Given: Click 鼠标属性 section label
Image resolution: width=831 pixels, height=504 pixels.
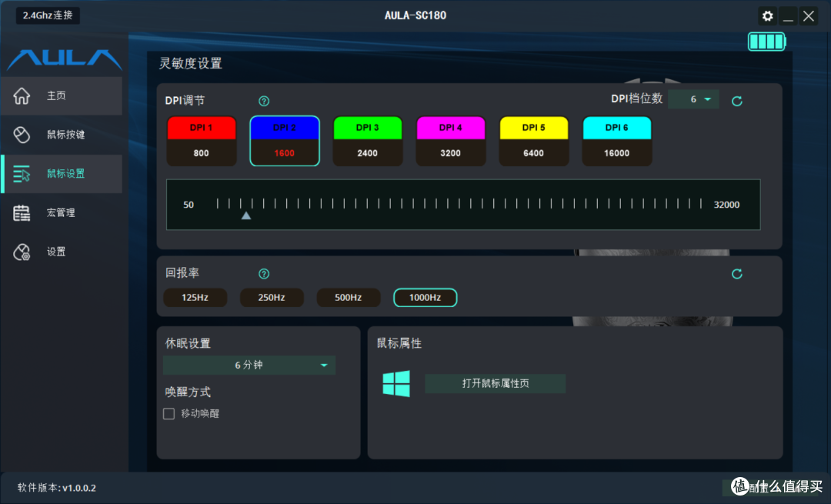Looking at the screenshot, I should tap(399, 343).
